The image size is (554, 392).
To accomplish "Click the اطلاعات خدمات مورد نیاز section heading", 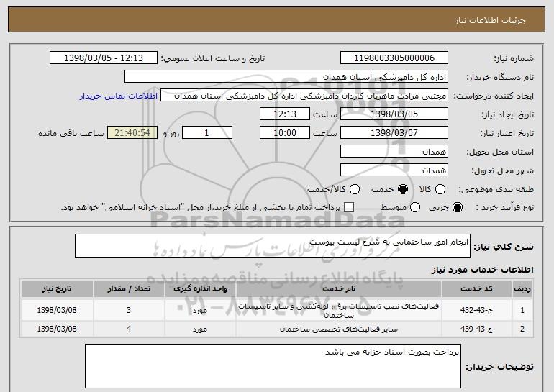I will (482, 270).
